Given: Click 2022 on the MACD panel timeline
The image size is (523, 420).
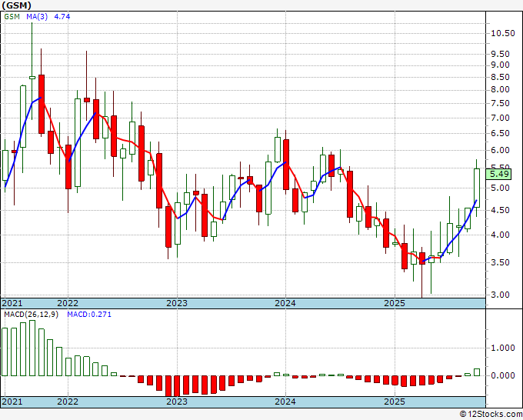Looking at the screenshot, I should tap(68, 402).
